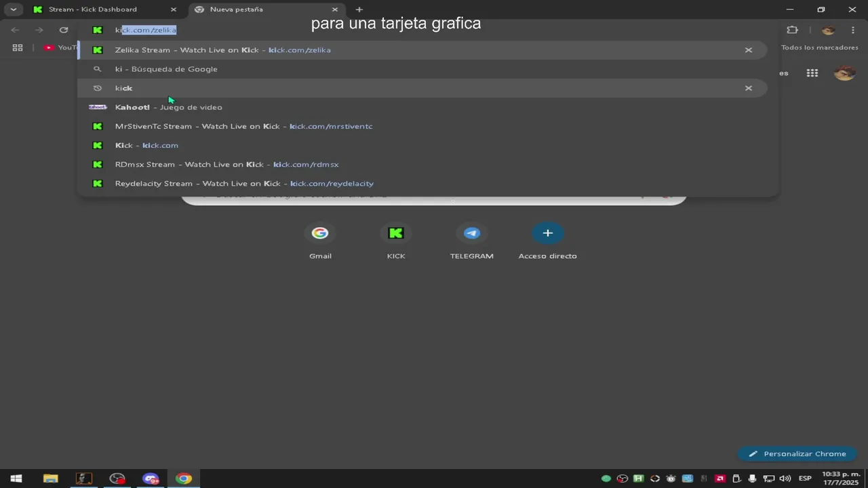Viewport: 868px width, 488px height.
Task: Click the microphone tray icon
Action: click(x=752, y=479)
